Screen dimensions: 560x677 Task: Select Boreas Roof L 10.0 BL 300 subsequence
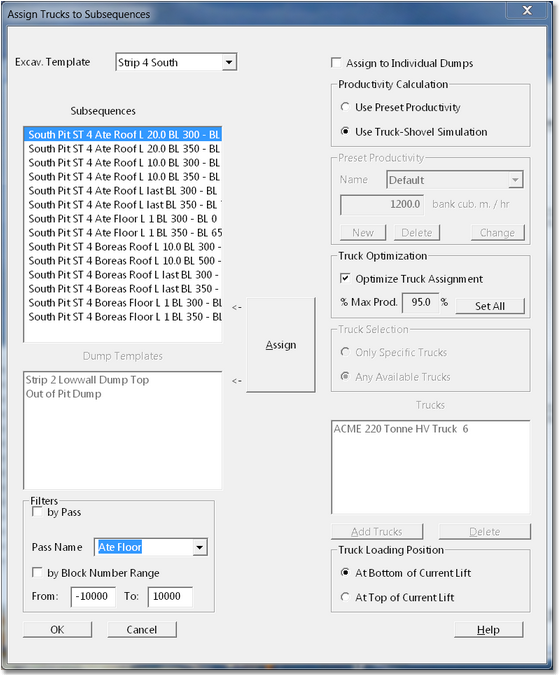click(x=123, y=247)
